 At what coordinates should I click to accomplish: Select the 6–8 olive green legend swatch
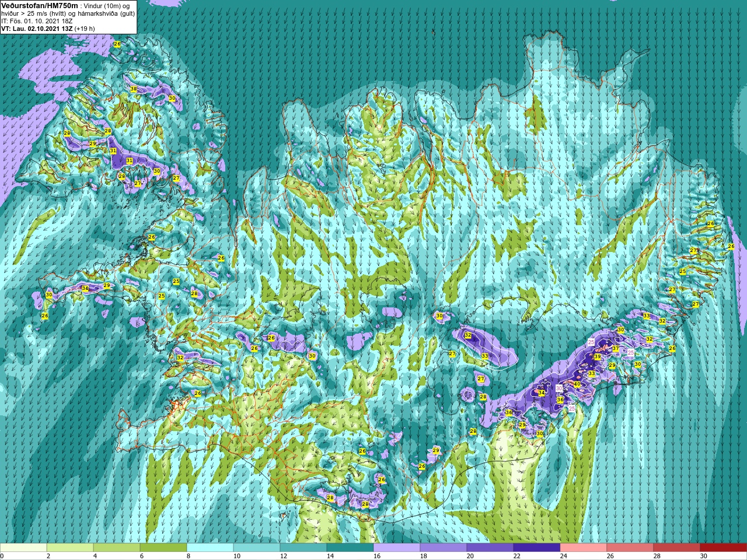163,547
